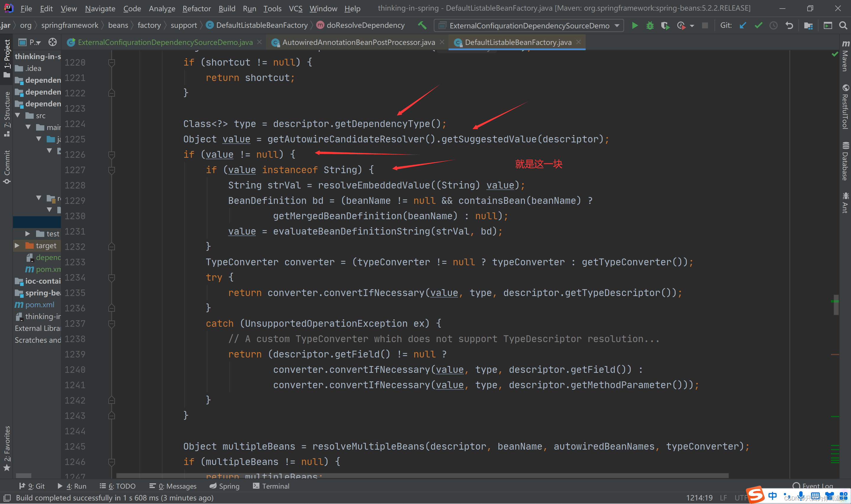Viewport: 851px width, 504px height.
Task: Click the locate file crosshair icon
Action: 52,42
